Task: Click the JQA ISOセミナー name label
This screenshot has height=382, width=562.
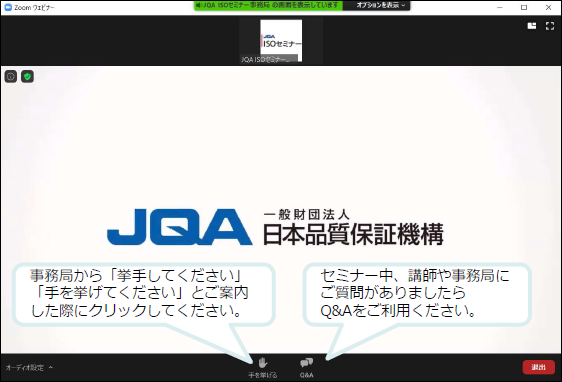Action: pyautogui.click(x=269, y=59)
